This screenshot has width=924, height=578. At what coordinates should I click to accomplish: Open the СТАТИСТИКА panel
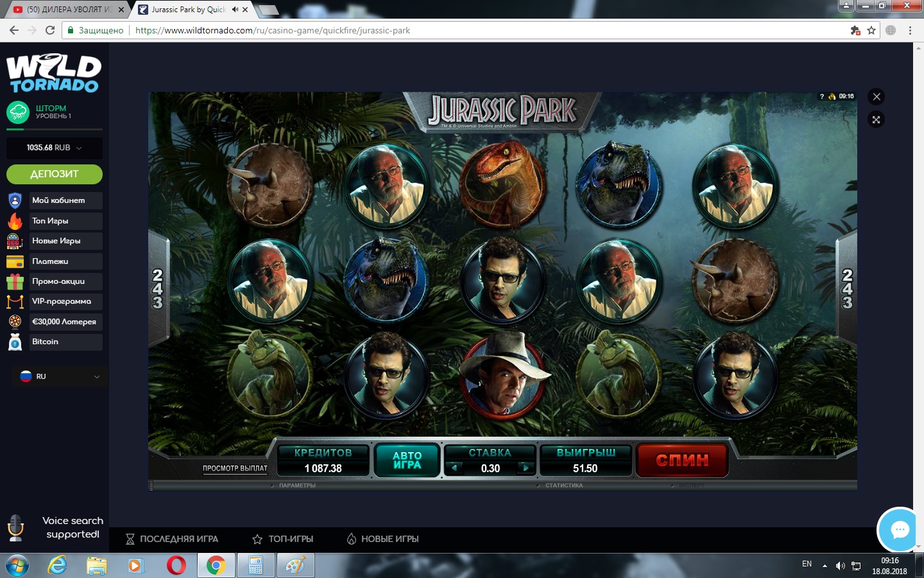[564, 486]
